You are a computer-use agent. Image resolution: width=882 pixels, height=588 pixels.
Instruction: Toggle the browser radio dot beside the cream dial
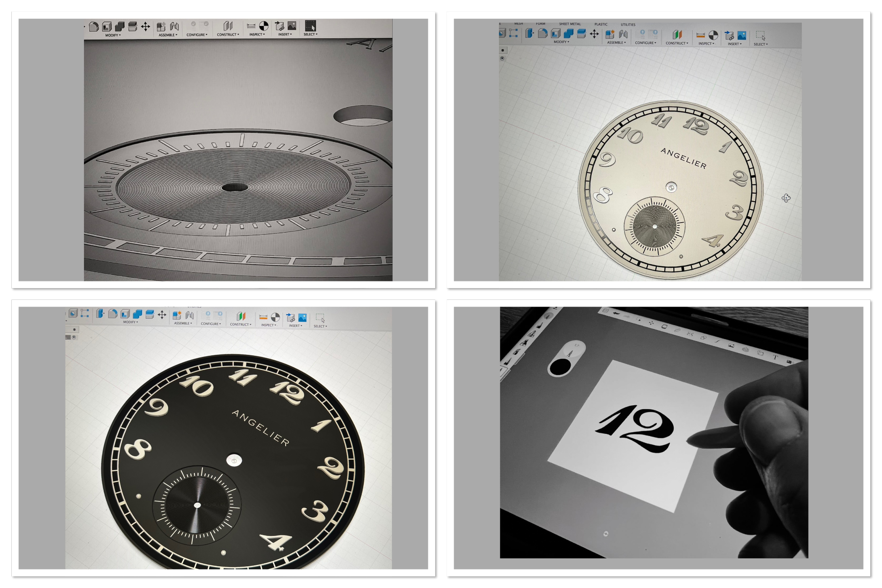point(502,58)
